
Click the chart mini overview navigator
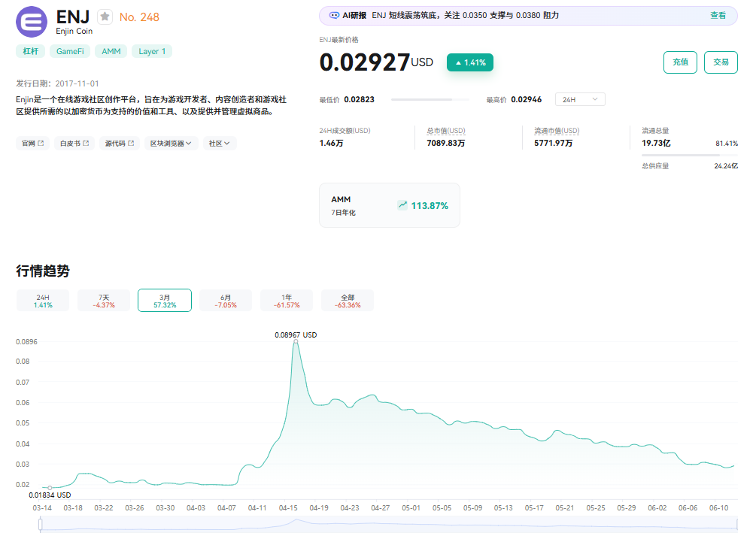click(389, 524)
